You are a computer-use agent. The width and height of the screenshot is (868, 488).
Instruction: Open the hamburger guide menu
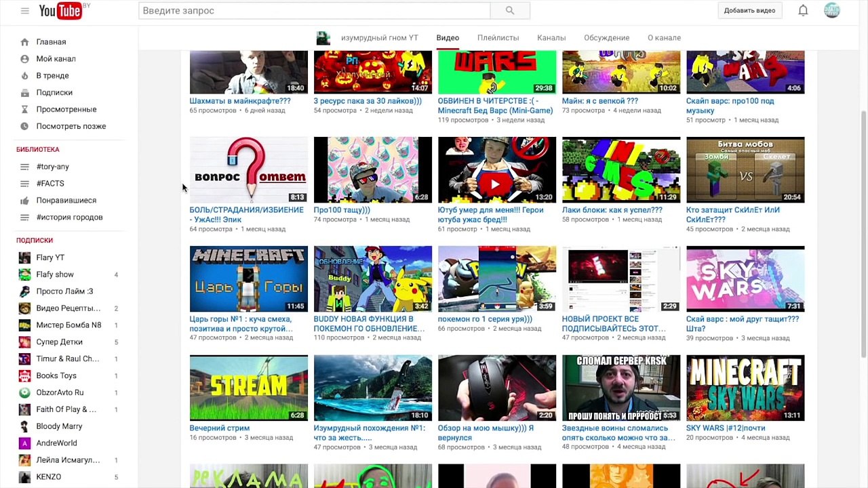[x=24, y=11]
